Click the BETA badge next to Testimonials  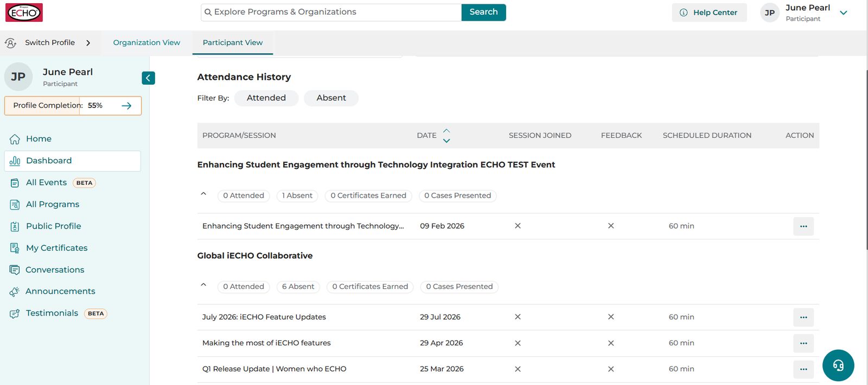tap(95, 314)
